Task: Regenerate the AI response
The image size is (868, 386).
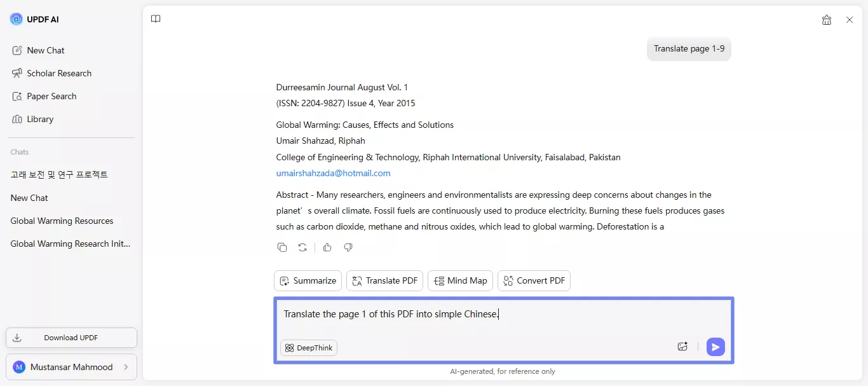Action: (302, 247)
